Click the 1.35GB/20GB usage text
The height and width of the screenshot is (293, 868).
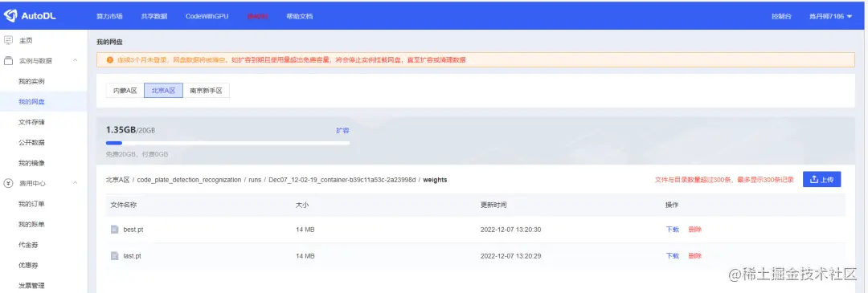tap(131, 130)
